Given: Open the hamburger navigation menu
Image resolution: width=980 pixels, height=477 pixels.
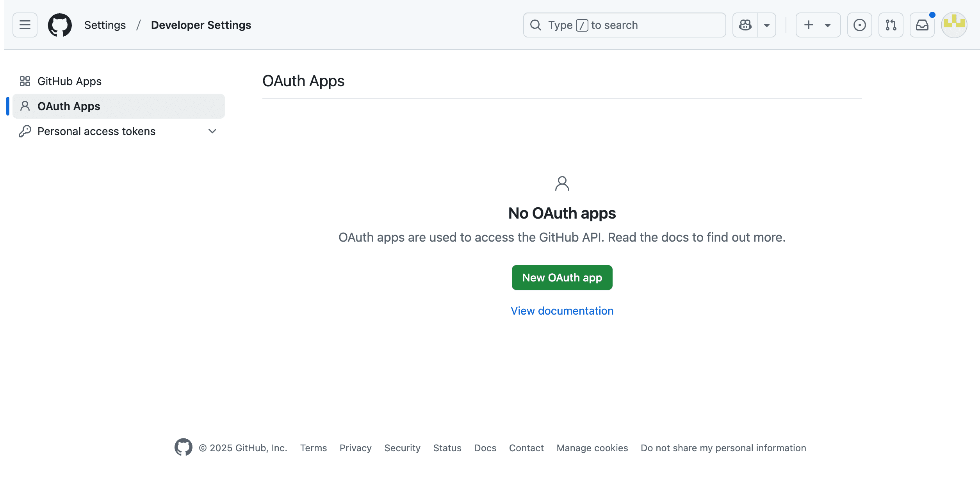Looking at the screenshot, I should point(25,25).
